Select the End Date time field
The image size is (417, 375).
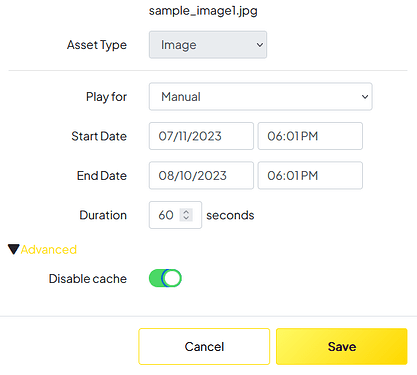(x=310, y=175)
